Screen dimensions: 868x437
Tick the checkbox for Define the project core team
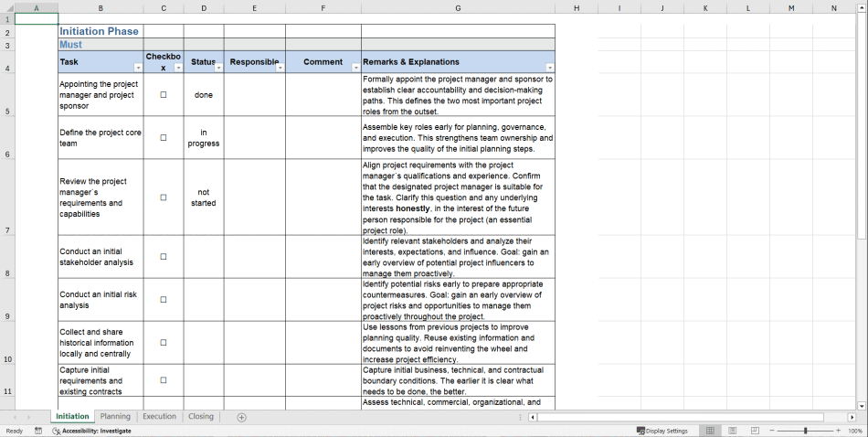(164, 138)
